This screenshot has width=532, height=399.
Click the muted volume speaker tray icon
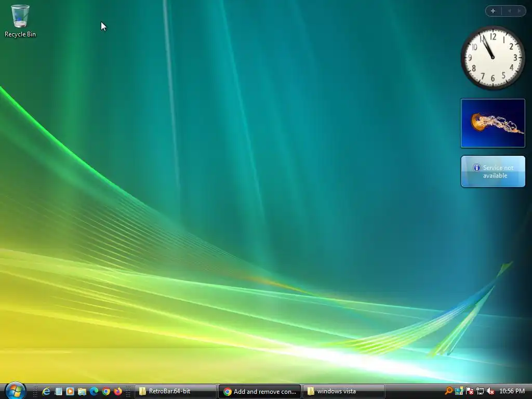[490, 391]
